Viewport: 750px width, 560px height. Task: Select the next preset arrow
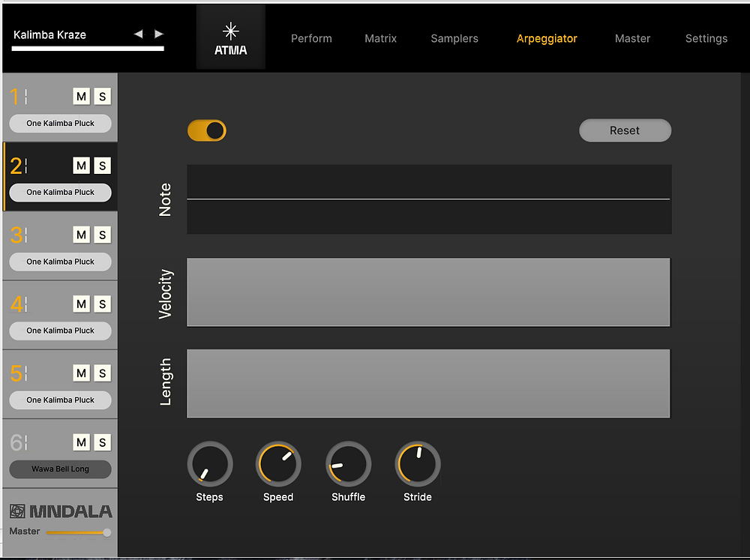tap(159, 34)
